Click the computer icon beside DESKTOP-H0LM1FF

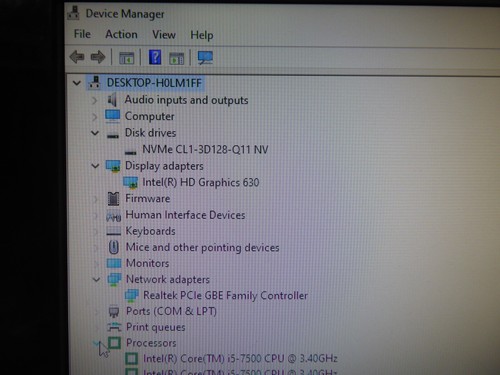coord(95,82)
